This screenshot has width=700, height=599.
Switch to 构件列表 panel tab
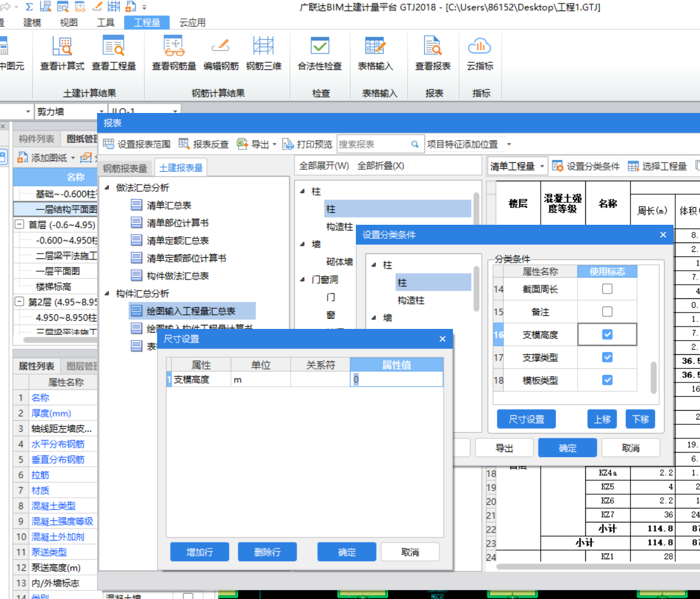click(36, 139)
